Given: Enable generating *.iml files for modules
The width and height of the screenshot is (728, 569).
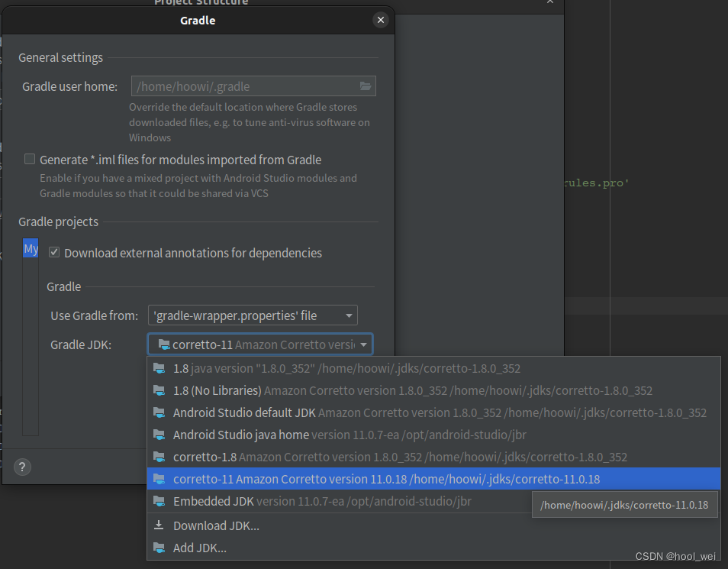Looking at the screenshot, I should coord(30,159).
